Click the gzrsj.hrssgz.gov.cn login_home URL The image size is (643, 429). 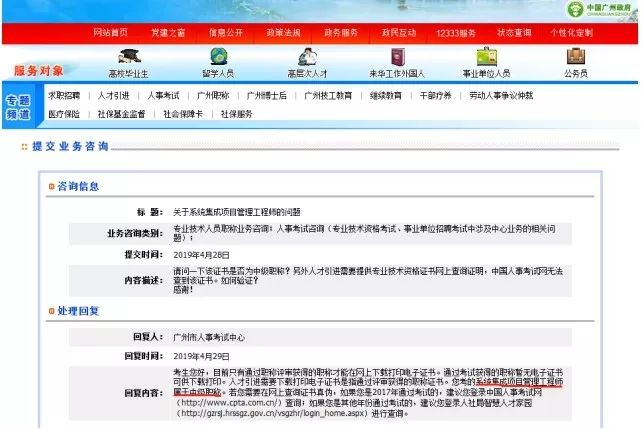pyautogui.click(x=273, y=413)
